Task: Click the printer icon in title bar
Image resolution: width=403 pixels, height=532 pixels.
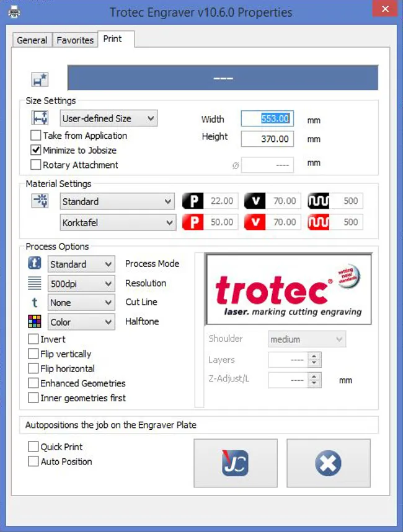Action: tap(14, 13)
